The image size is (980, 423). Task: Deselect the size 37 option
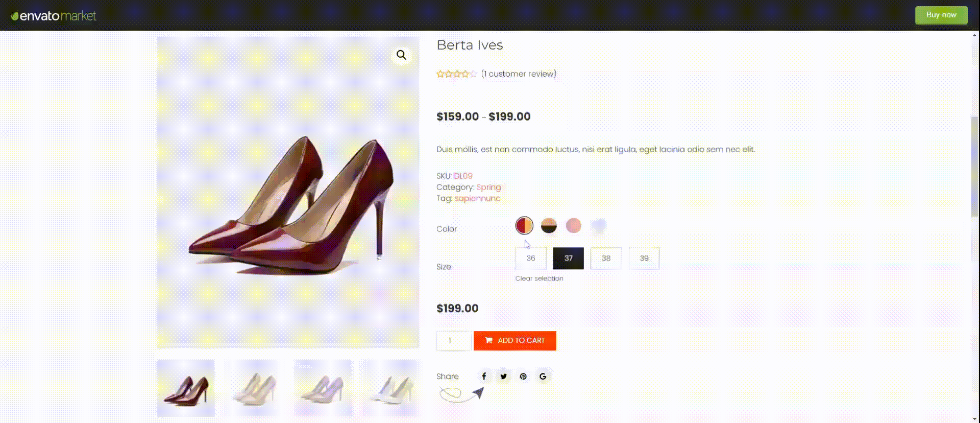(568, 258)
